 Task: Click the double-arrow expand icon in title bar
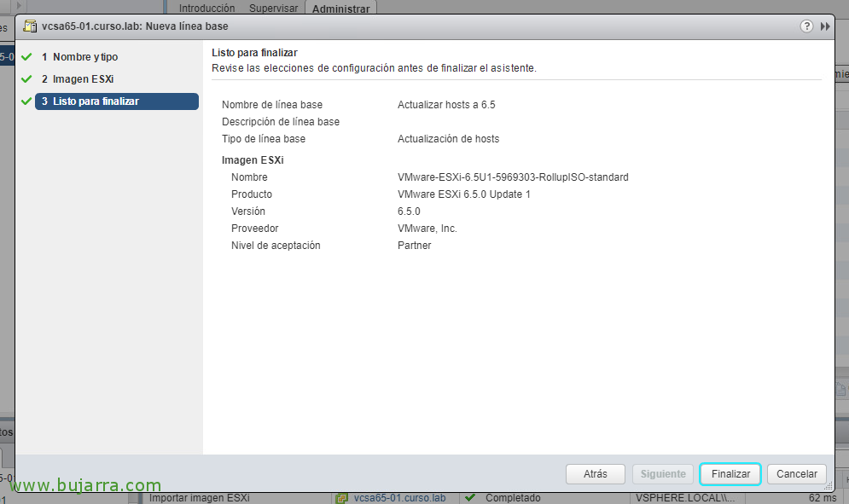point(825,26)
